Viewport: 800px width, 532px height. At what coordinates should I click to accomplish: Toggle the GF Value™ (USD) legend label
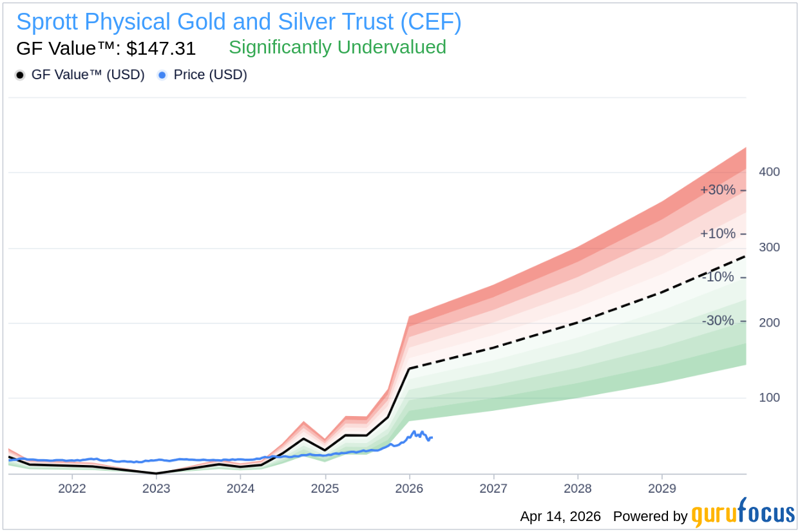(x=88, y=75)
